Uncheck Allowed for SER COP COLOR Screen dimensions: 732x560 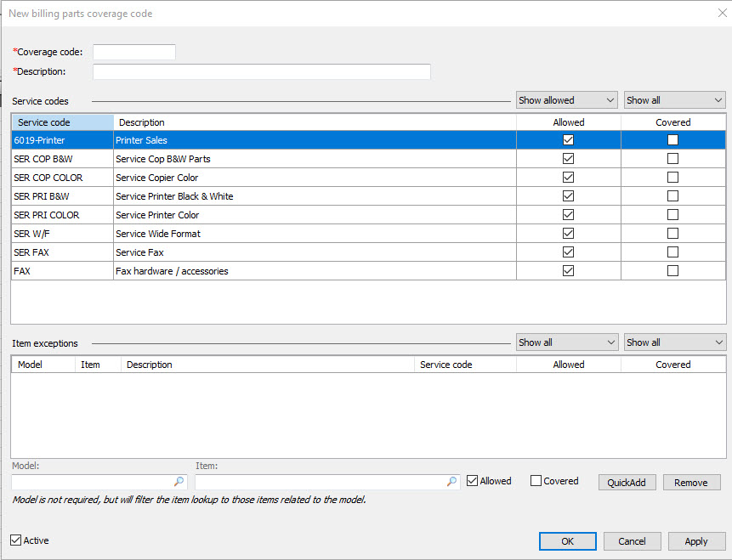pos(568,177)
